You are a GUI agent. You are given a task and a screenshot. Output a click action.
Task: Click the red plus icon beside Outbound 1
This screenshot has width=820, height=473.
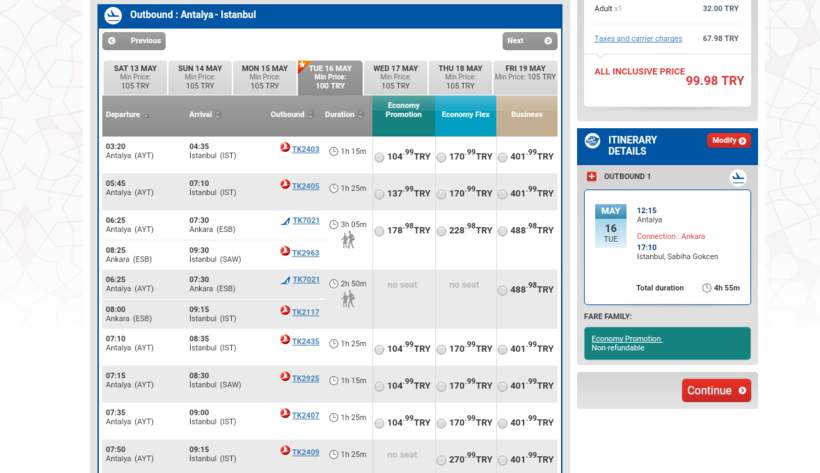(591, 177)
